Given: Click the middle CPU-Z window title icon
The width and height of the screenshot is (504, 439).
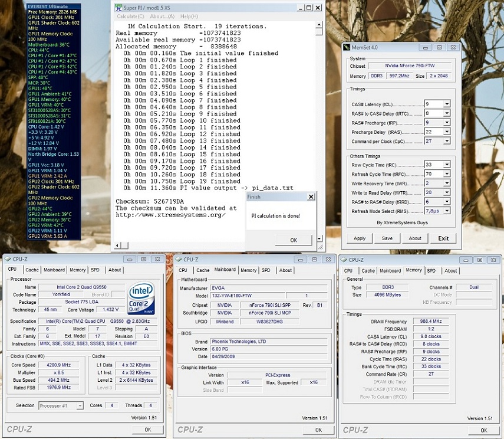Looking at the screenshot, I should coord(179,260).
